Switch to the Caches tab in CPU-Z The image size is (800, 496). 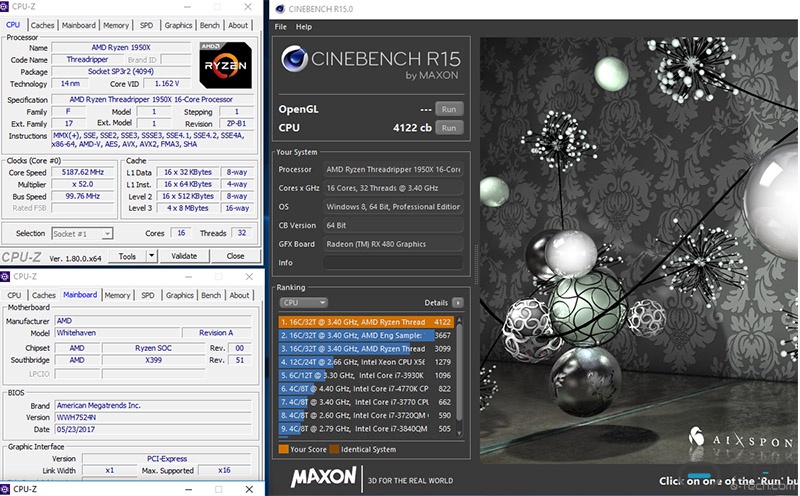[x=43, y=25]
